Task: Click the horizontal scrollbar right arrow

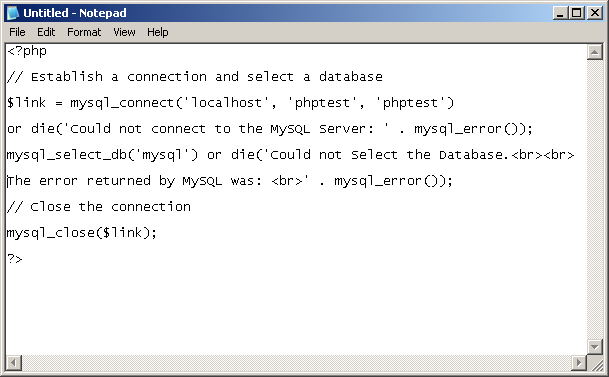Action: point(579,363)
